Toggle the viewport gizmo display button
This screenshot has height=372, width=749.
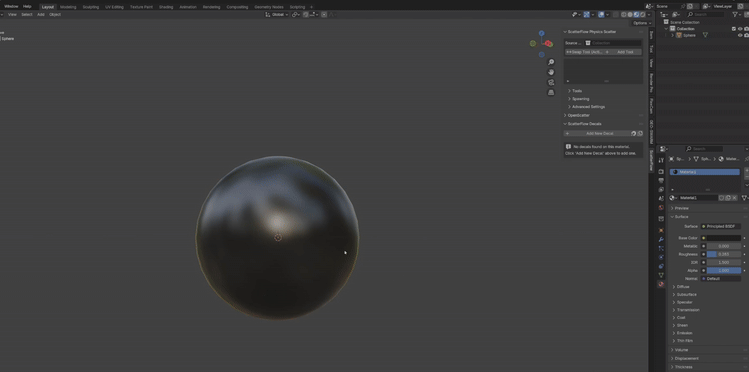click(587, 15)
